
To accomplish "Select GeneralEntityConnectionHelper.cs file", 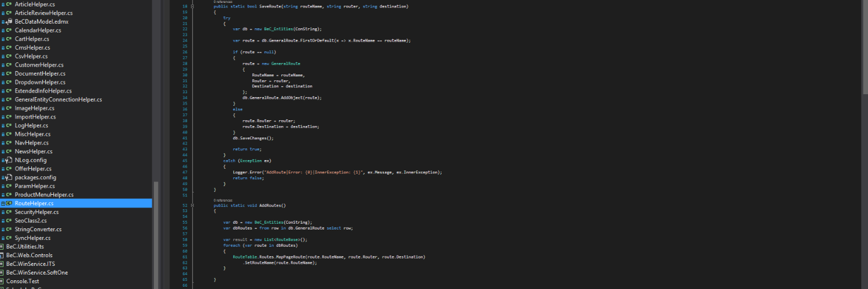I will [58, 99].
